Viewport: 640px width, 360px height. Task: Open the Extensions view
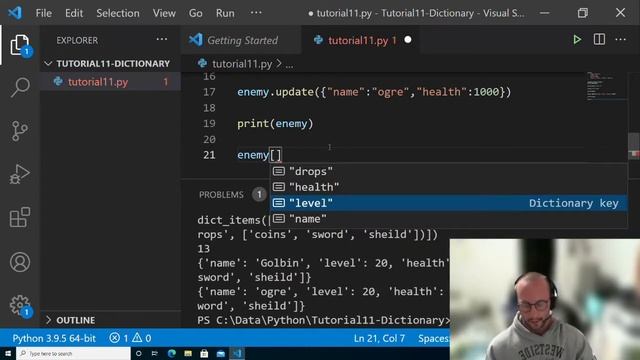(x=20, y=217)
